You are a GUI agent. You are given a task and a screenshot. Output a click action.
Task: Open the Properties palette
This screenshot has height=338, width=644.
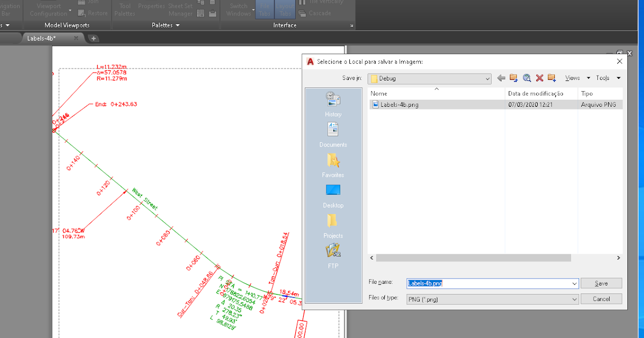151,5
